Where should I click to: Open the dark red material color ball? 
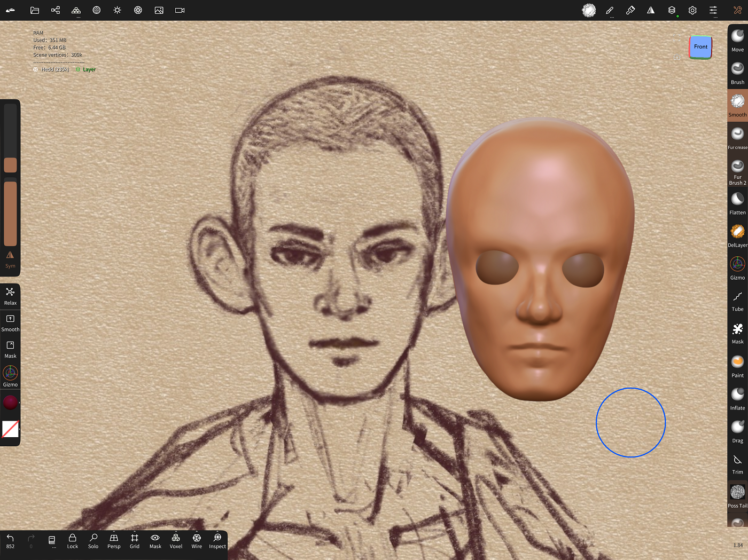point(10,402)
